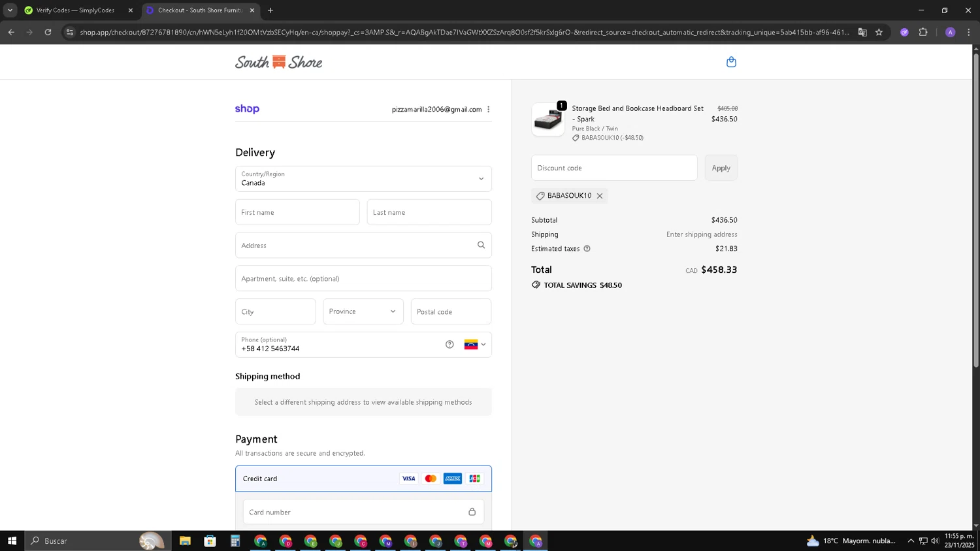Open the browser extensions puzzle icon
Image resolution: width=980 pixels, height=551 pixels.
923,32
